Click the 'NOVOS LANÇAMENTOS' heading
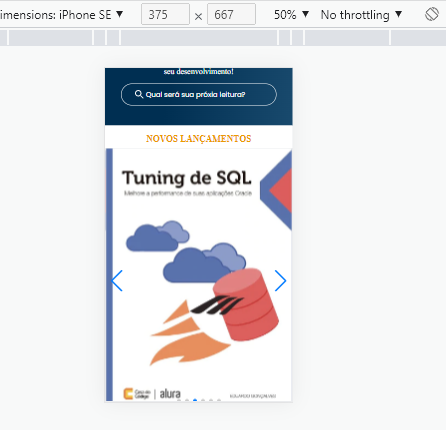The image size is (446, 430). pos(199,139)
